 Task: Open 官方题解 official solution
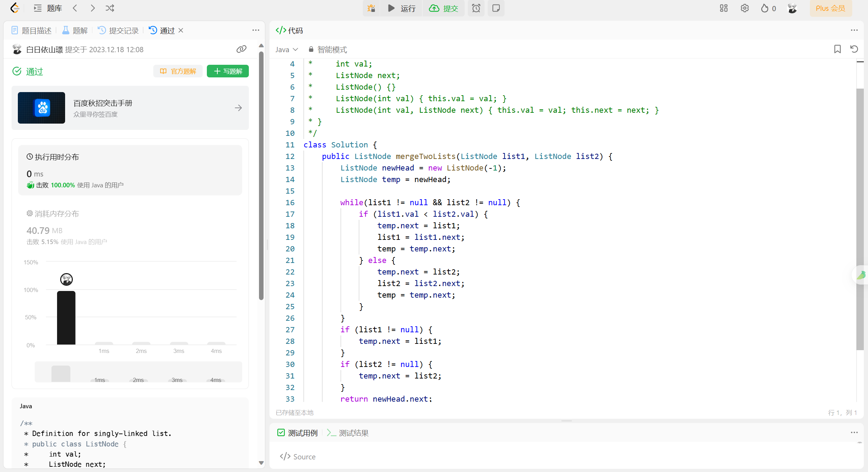click(x=178, y=71)
